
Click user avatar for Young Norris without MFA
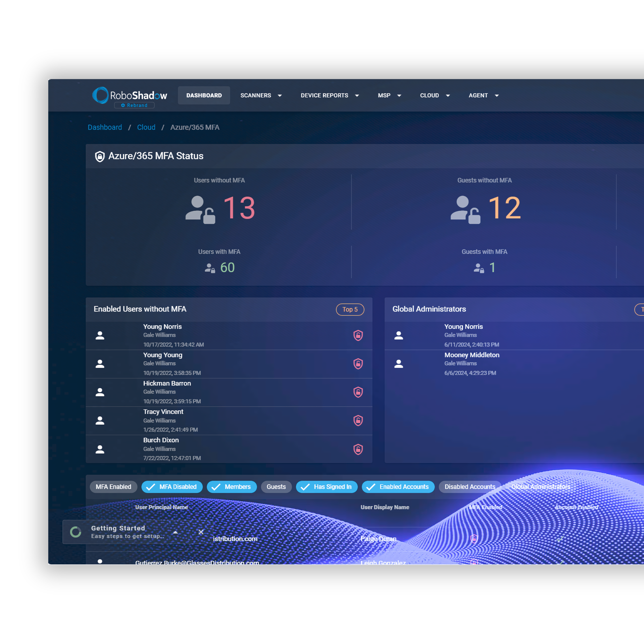(100, 336)
